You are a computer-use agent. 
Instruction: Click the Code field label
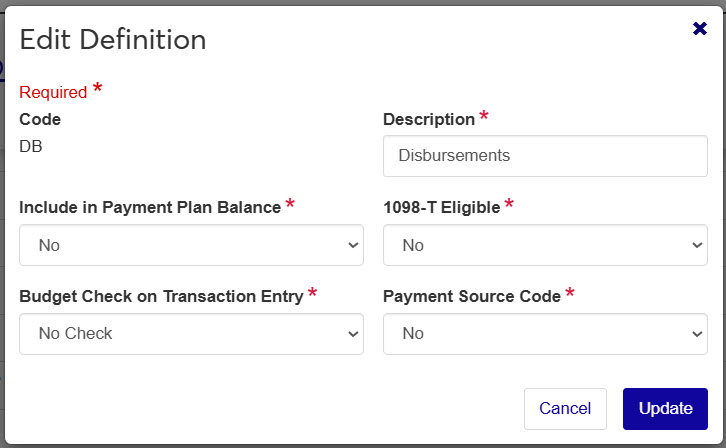(x=40, y=119)
